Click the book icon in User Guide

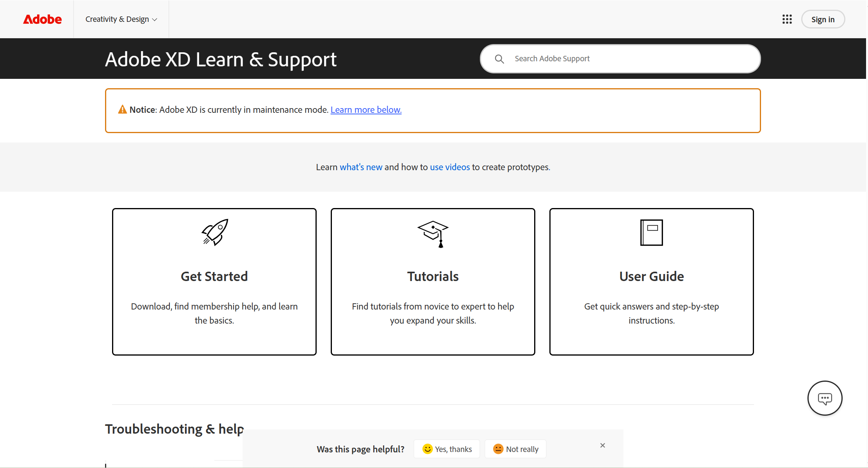point(652,233)
